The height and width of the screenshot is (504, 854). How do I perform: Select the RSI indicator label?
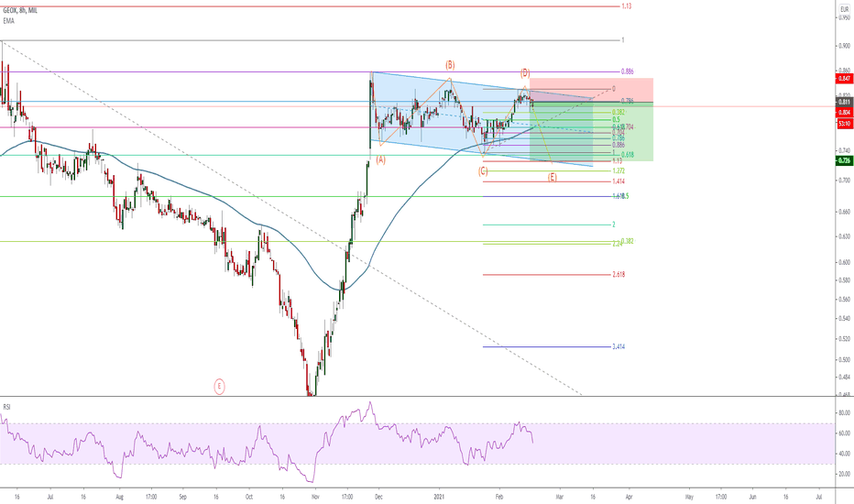pos(6,407)
